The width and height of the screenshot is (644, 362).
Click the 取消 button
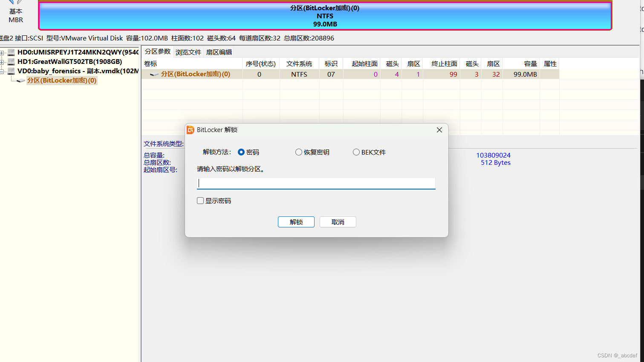click(338, 222)
